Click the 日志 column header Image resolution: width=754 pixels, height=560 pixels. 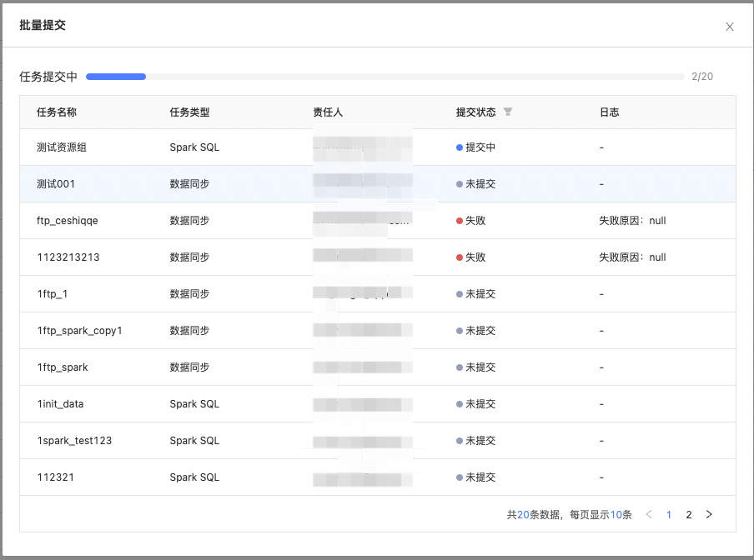pyautogui.click(x=609, y=112)
